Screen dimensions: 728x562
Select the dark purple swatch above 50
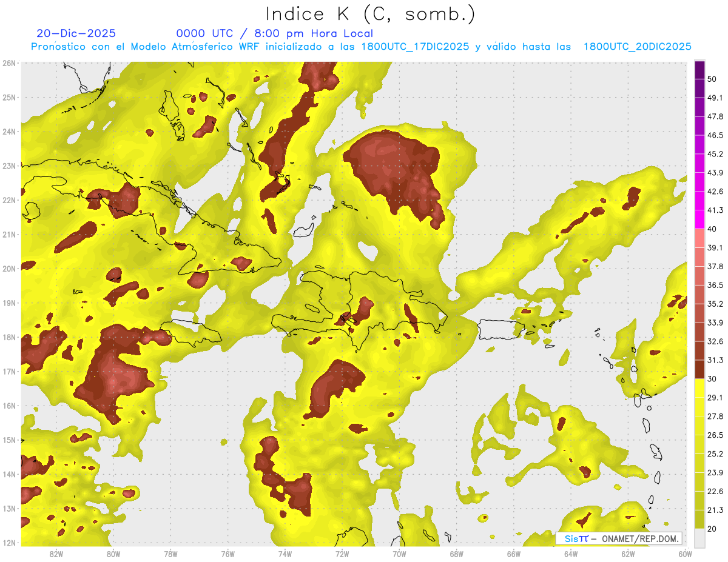tap(699, 70)
